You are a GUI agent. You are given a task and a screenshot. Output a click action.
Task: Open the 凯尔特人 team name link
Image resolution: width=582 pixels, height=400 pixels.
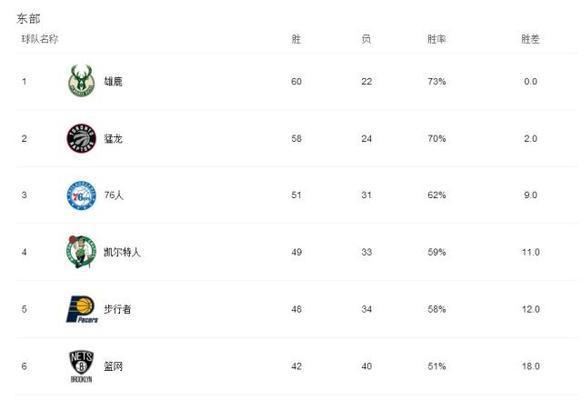pos(122,252)
